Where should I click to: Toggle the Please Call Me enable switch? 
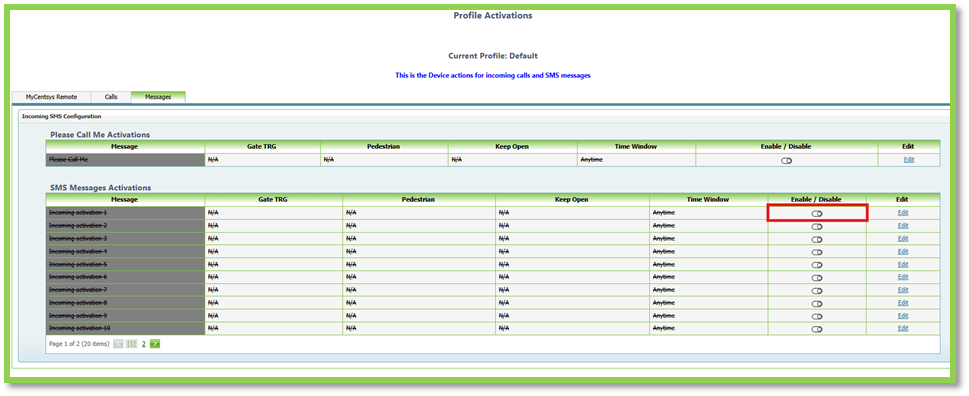pyautogui.click(x=786, y=161)
